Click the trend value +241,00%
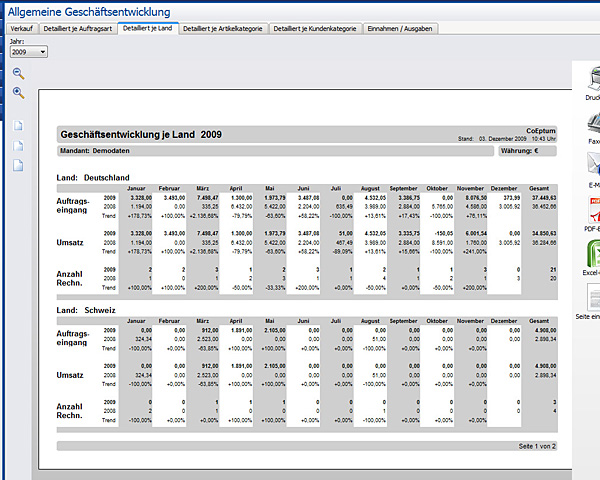The image size is (600, 480). [x=474, y=251]
